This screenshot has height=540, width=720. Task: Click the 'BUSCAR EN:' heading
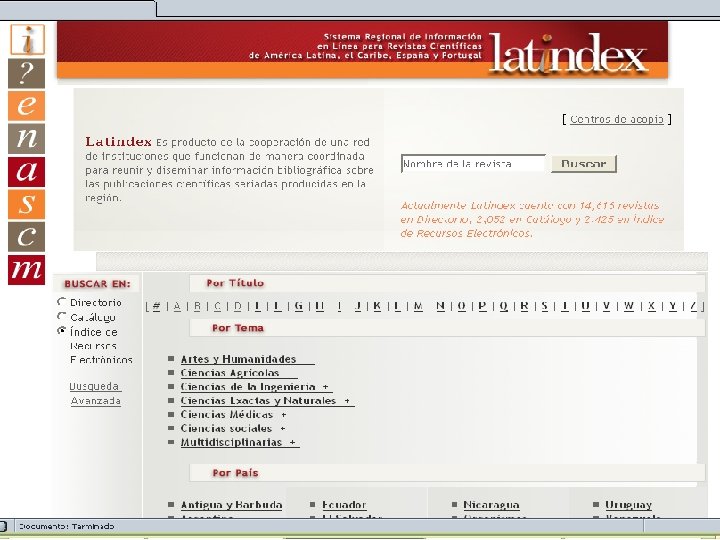[x=97, y=284]
